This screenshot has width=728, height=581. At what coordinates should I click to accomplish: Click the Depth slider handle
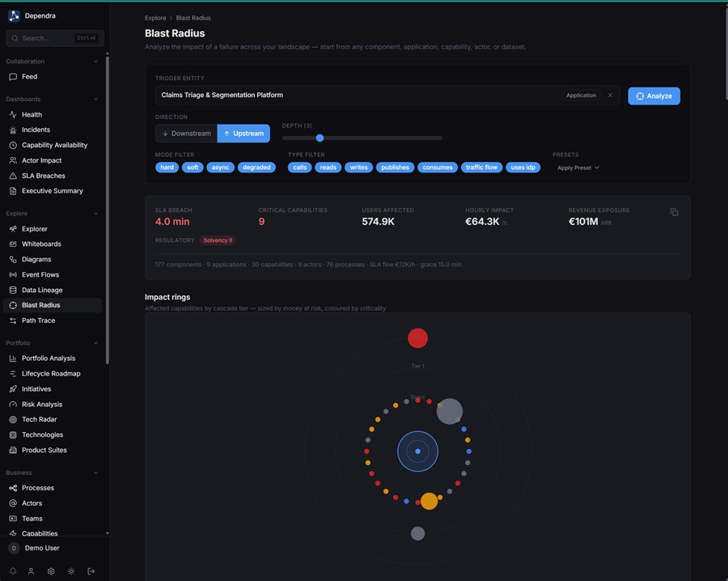[x=320, y=138]
